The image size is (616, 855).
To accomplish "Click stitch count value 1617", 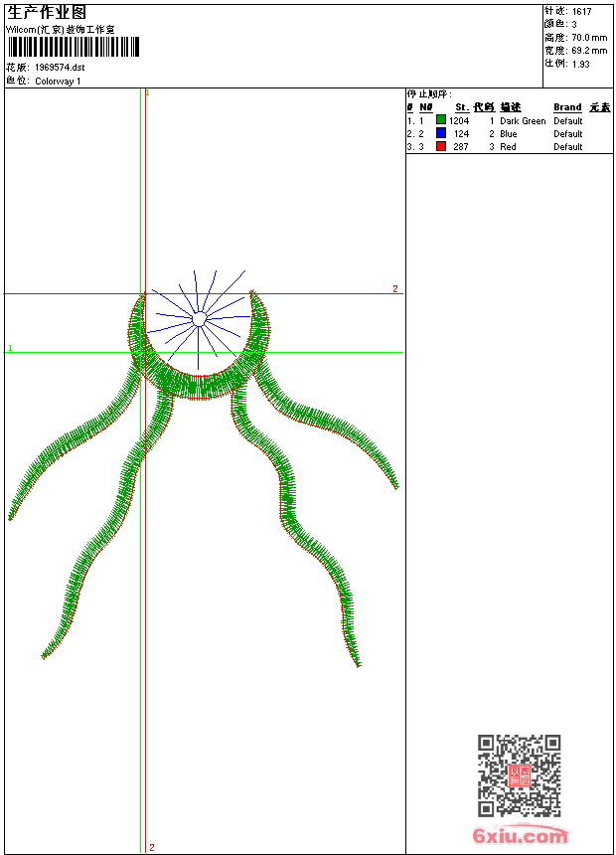I will point(581,11).
